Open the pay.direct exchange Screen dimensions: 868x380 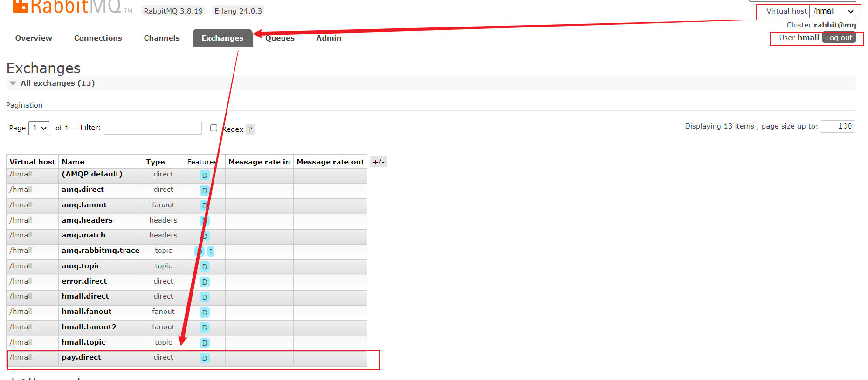pyautogui.click(x=81, y=357)
